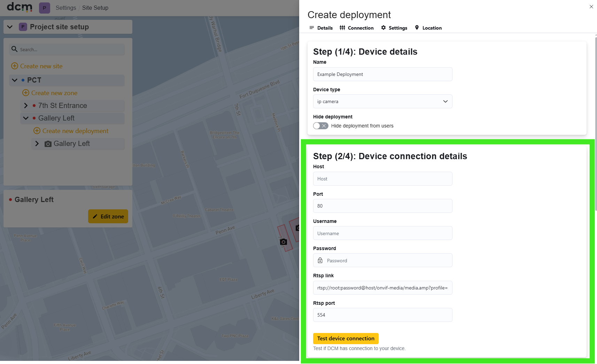Expand the 7th St Entrance zone

25,105
